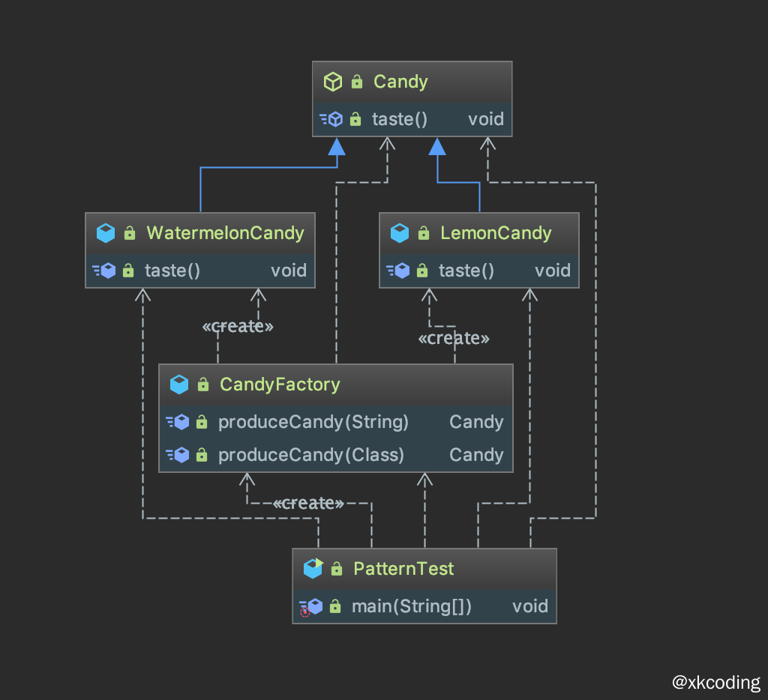Select the CandyFactory node title
768x700 pixels.
[280, 384]
